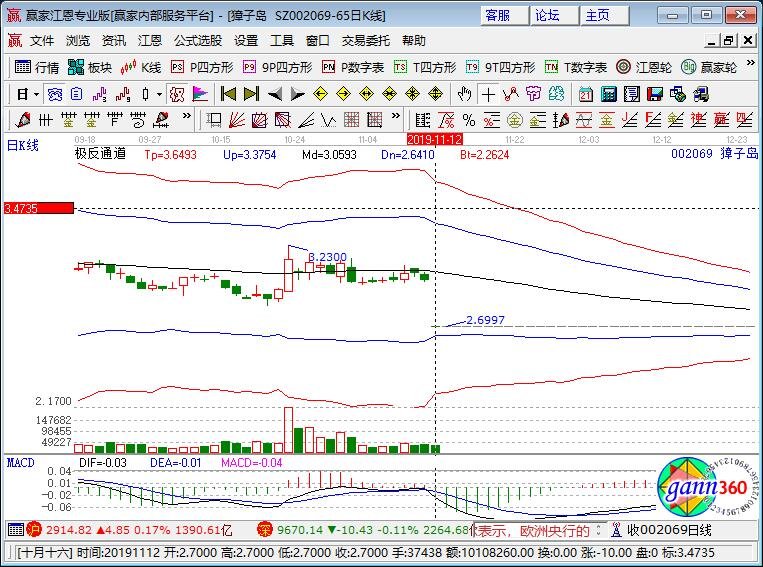Image resolution: width=763 pixels, height=567 pixels.
Task: Click the 客服 customer service button
Action: point(505,16)
